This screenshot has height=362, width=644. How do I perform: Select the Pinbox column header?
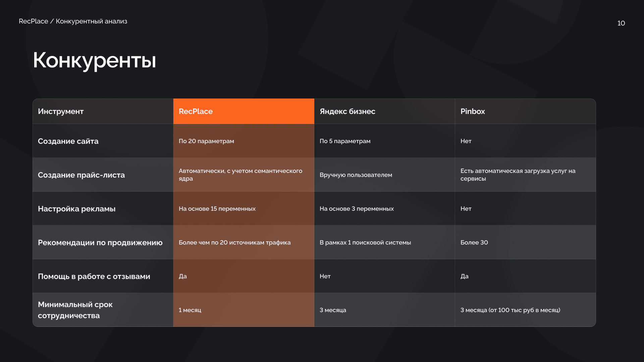(x=473, y=111)
